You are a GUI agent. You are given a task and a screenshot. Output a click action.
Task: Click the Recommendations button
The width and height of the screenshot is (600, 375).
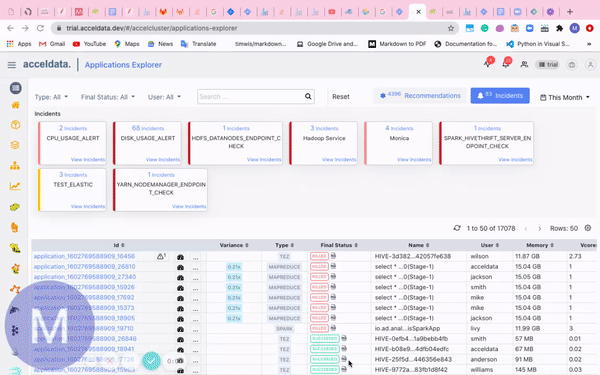(420, 96)
